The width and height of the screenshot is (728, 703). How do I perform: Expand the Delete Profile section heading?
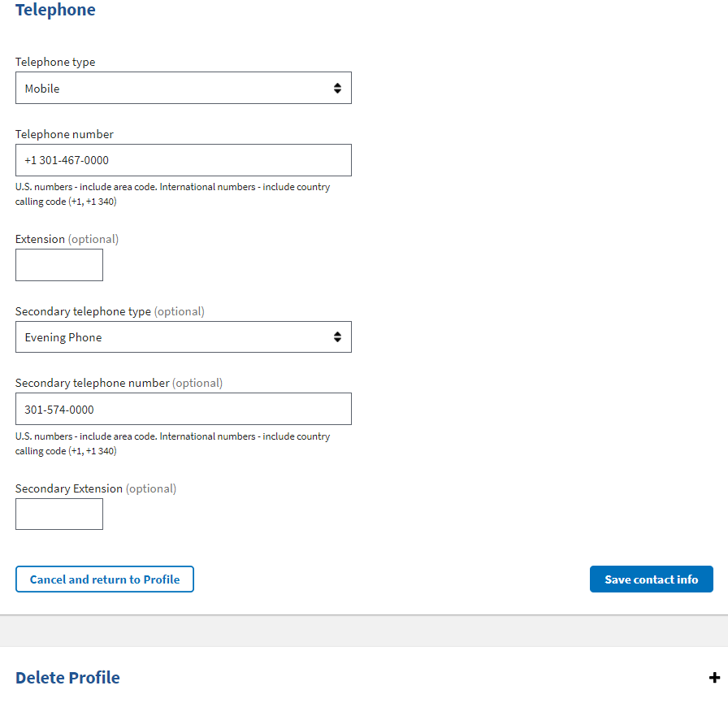pyautogui.click(x=67, y=678)
